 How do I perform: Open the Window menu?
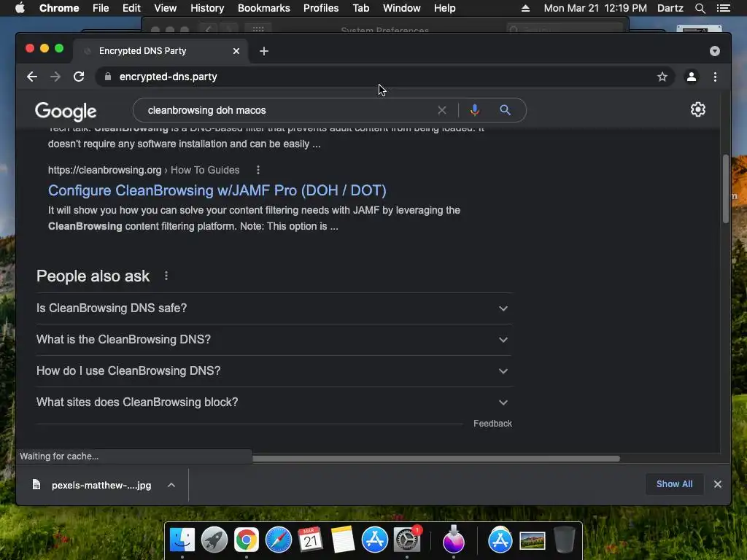tap(402, 8)
